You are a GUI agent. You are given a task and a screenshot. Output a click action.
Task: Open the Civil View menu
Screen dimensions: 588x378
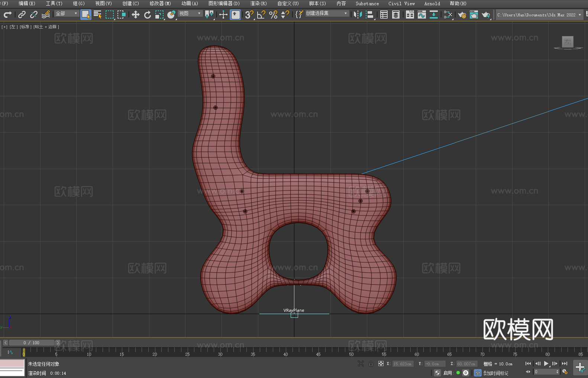[x=402, y=3]
